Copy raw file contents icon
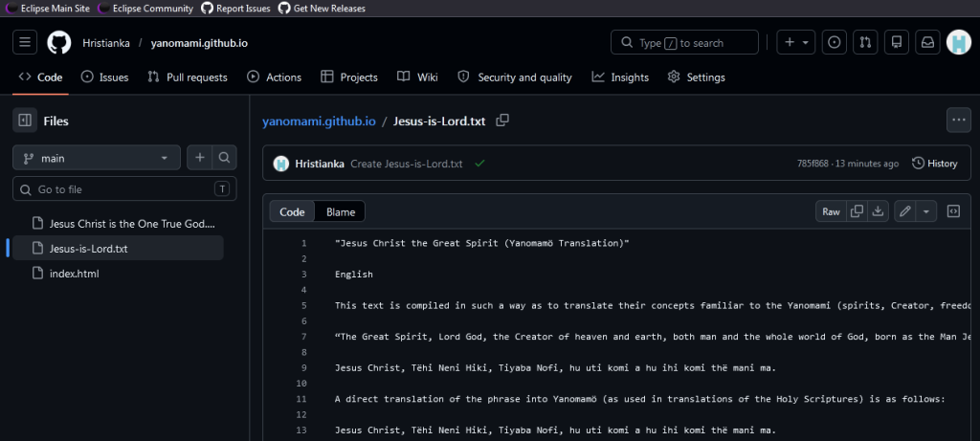This screenshot has width=980, height=441. [857, 211]
